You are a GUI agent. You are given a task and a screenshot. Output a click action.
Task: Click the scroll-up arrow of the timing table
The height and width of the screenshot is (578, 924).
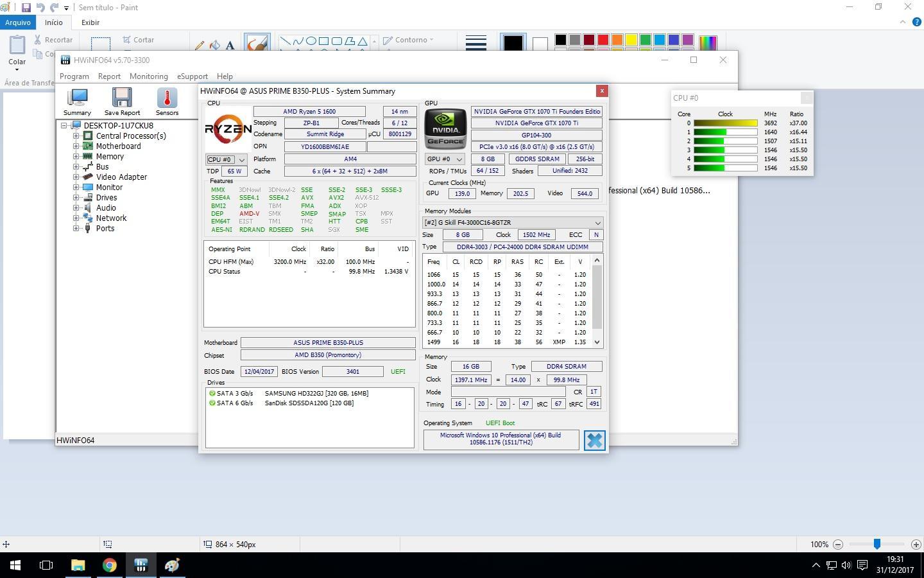coord(597,260)
